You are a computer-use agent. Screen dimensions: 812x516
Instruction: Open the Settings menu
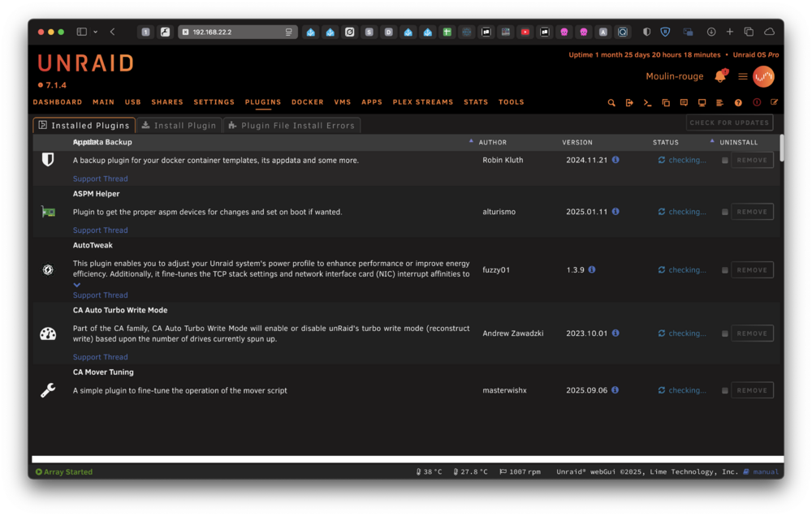tap(214, 102)
